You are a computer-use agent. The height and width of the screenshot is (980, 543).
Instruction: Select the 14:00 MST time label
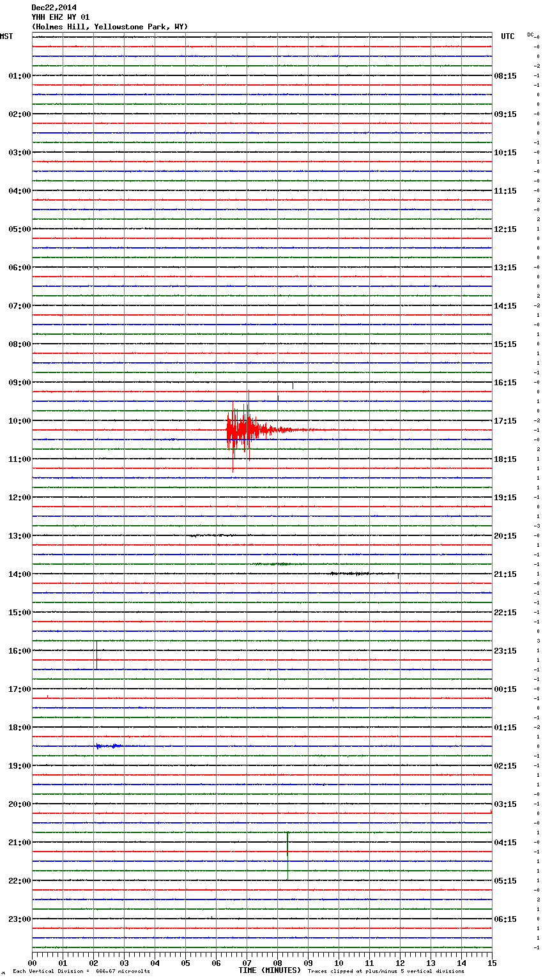click(20, 574)
